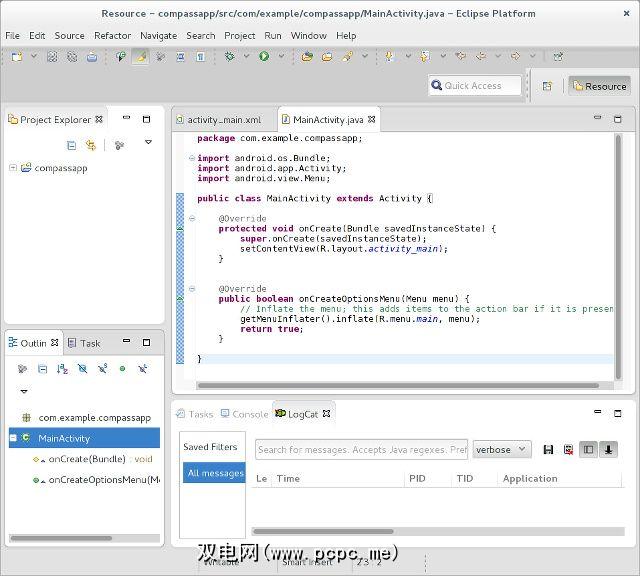Click the Resource perspective button
Image resolution: width=640 pixels, height=576 pixels.
click(599, 86)
